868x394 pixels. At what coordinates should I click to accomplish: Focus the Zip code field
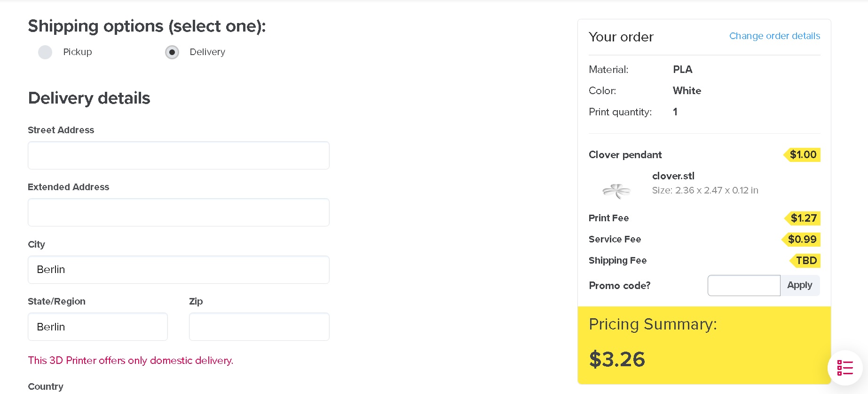(259, 327)
